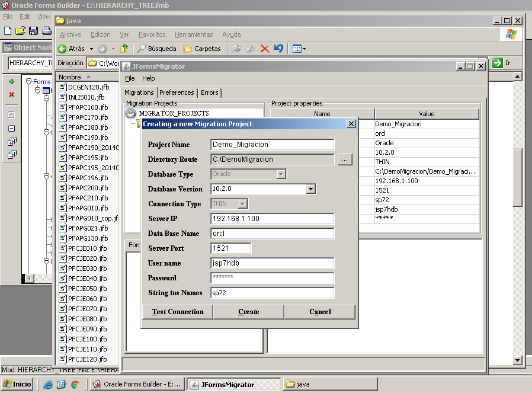Screen dimensions: 532x393
Task: Click User name field jsp7hdb
Action: click(x=273, y=263)
